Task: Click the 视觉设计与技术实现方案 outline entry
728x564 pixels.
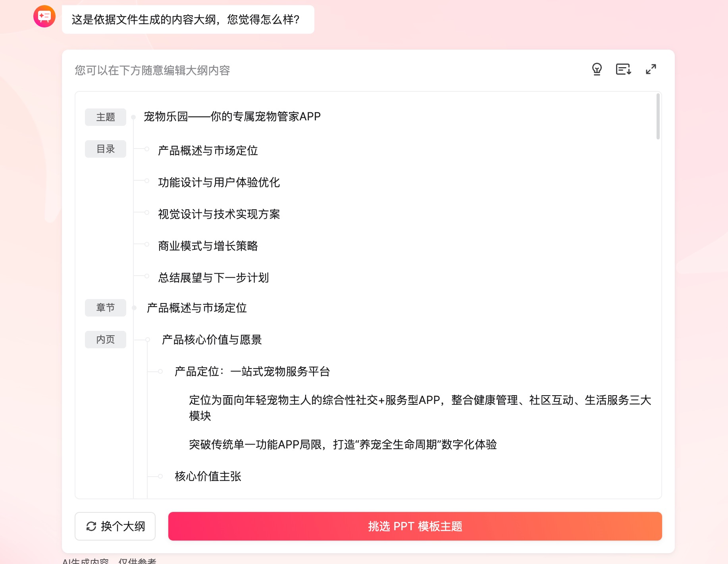Action: [219, 214]
